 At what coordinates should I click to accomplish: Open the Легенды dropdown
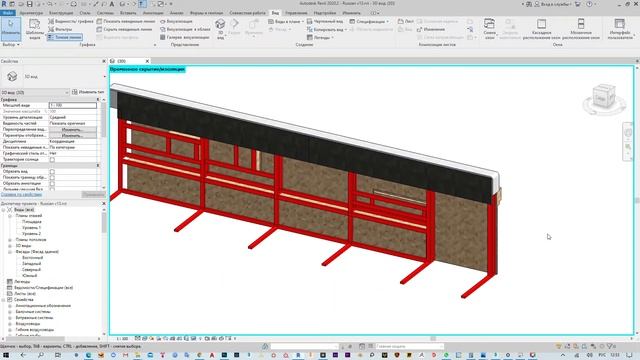(320, 37)
